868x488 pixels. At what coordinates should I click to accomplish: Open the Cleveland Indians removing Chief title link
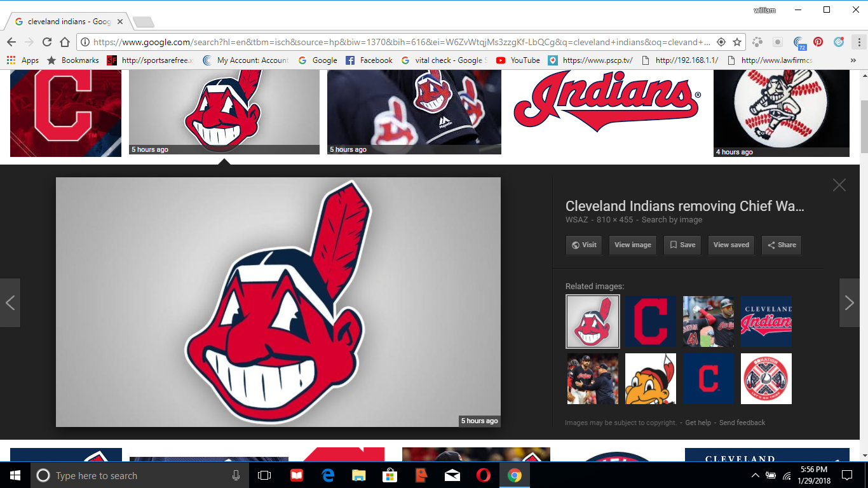tap(685, 206)
